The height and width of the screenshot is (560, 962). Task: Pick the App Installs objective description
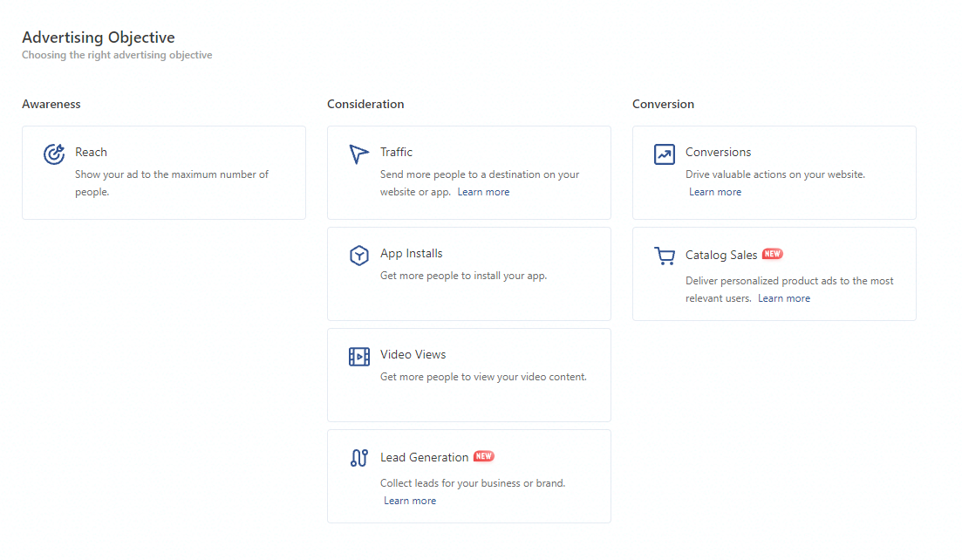(463, 276)
